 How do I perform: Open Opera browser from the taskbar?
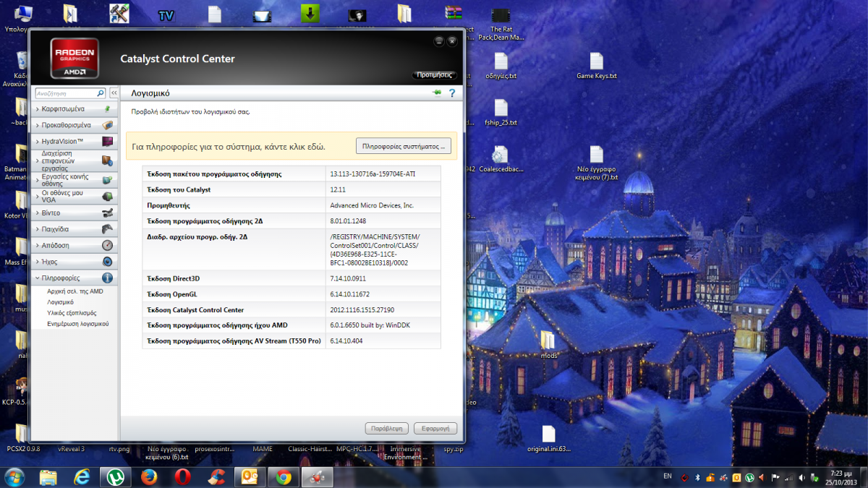pyautogui.click(x=182, y=477)
